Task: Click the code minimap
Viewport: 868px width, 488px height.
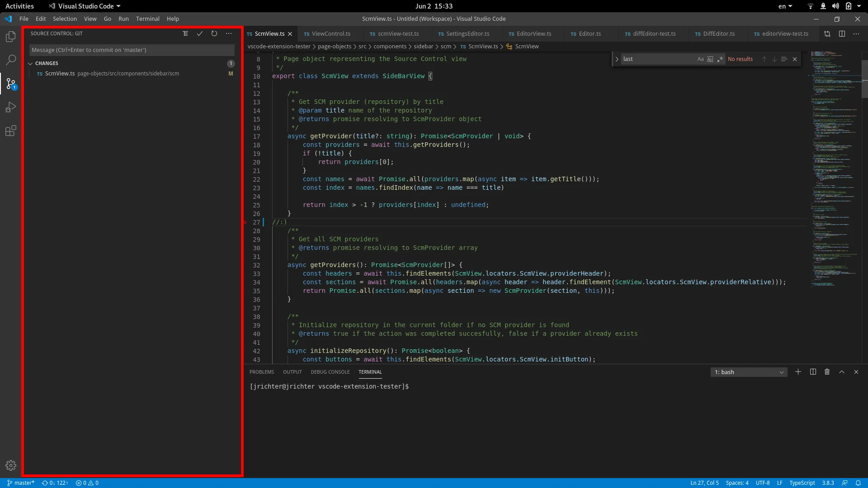Action: tap(835, 169)
